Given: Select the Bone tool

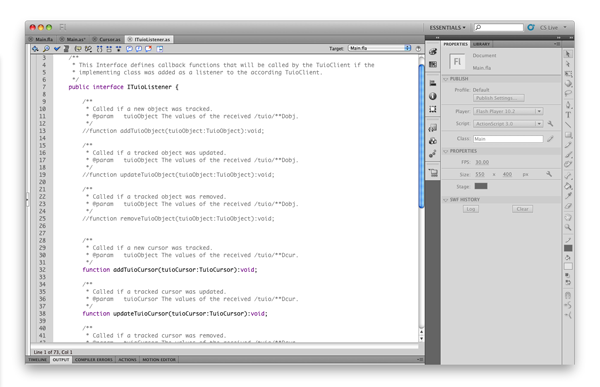Looking at the screenshot, I should (568, 176).
